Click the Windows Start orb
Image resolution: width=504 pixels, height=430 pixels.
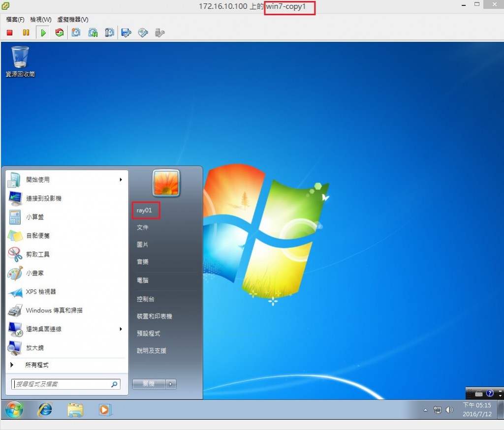[14, 409]
